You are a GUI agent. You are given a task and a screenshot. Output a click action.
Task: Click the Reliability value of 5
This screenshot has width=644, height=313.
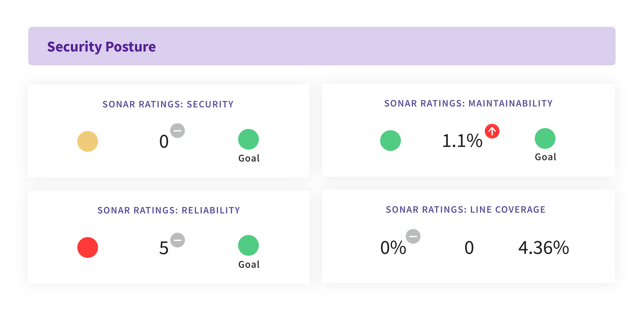[164, 248]
